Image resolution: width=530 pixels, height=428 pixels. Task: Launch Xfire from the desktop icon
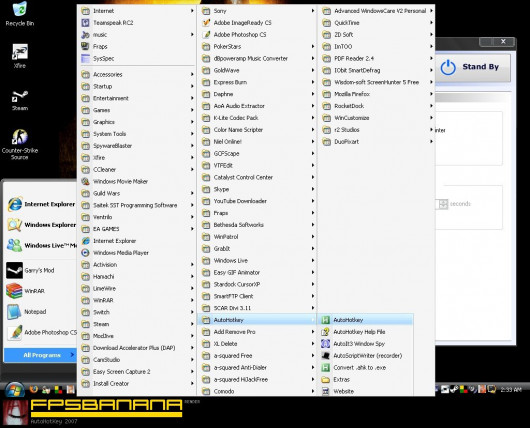20,56
